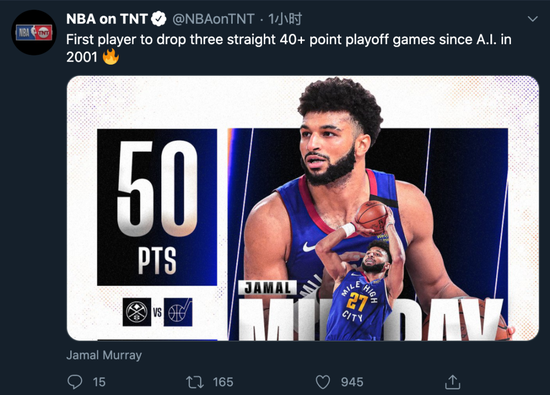Click the Denver Nuggets logo
The height and width of the screenshot is (395, 550).
tap(137, 312)
